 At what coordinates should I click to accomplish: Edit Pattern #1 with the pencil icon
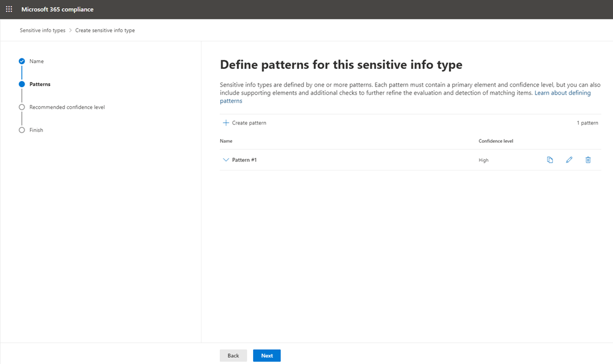(569, 160)
